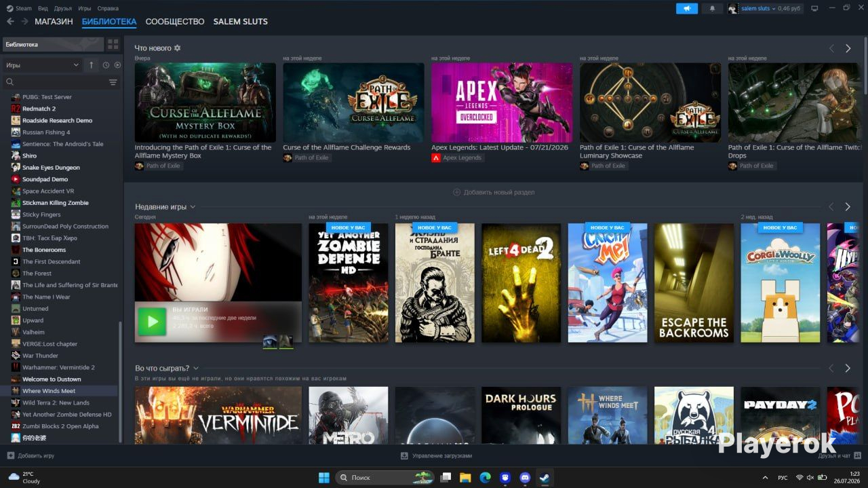This screenshot has height=488, width=868.
Task: Click the blue megaphone announcements icon
Action: pyautogui.click(x=687, y=8)
